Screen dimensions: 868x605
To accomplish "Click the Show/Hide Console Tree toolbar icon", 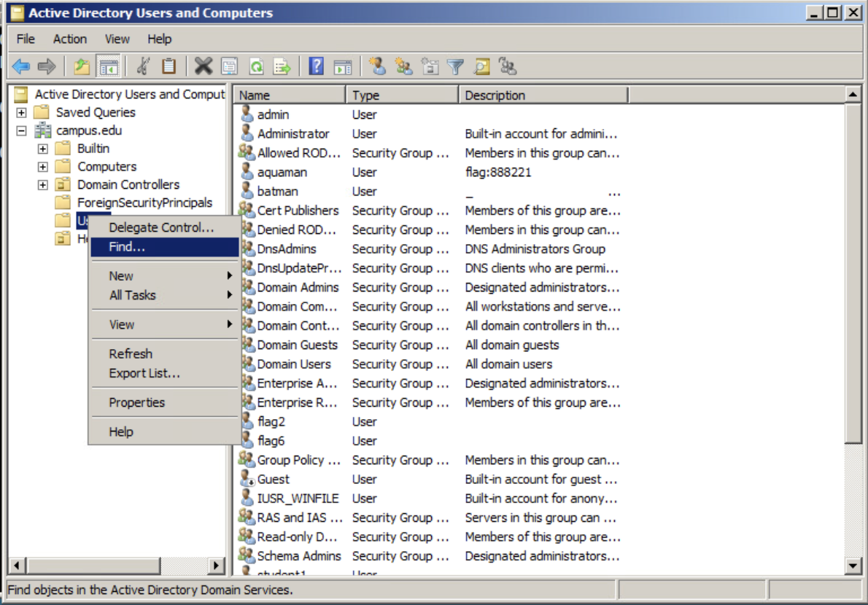I will (x=109, y=66).
